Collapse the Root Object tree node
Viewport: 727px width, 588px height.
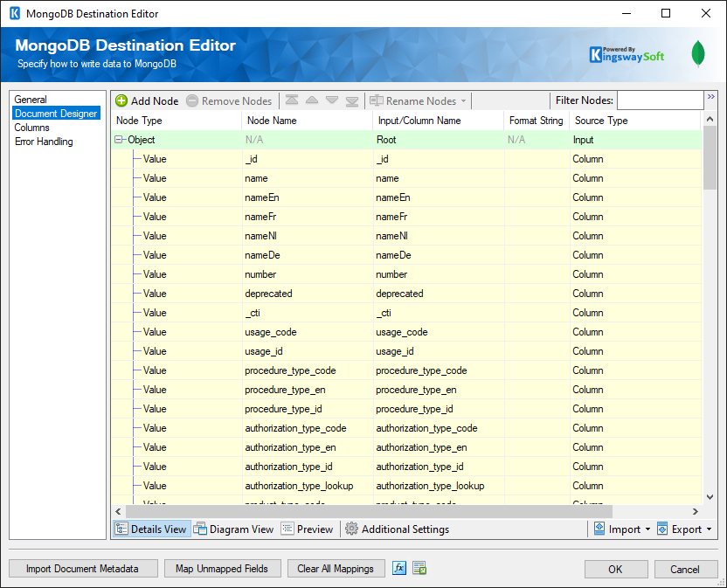pyautogui.click(x=119, y=140)
